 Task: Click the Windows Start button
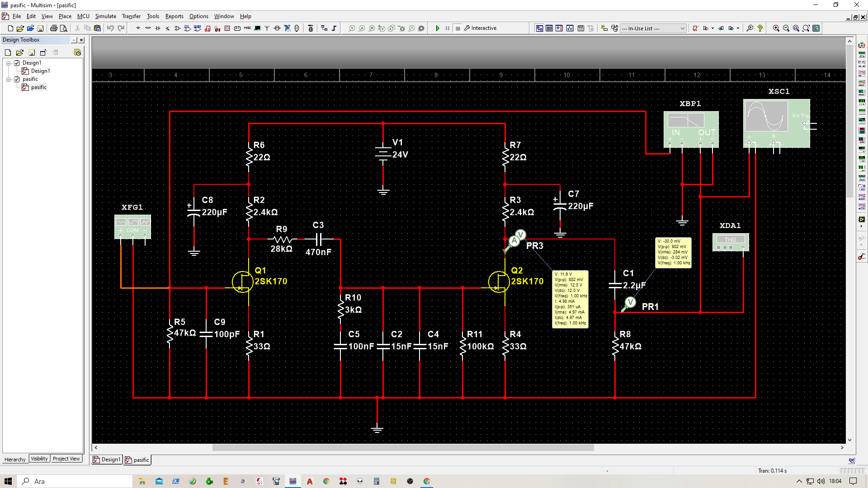(x=8, y=481)
